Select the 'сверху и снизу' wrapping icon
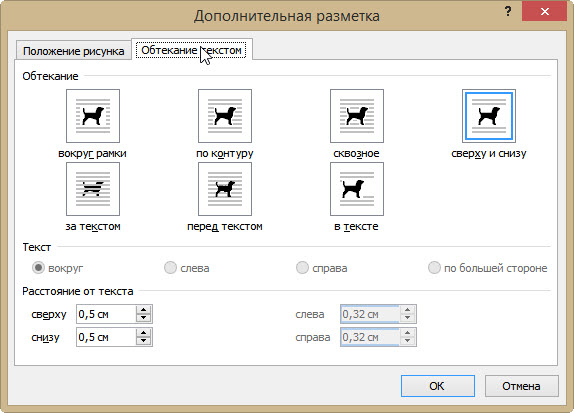This screenshot has width=574, height=413. click(x=489, y=116)
